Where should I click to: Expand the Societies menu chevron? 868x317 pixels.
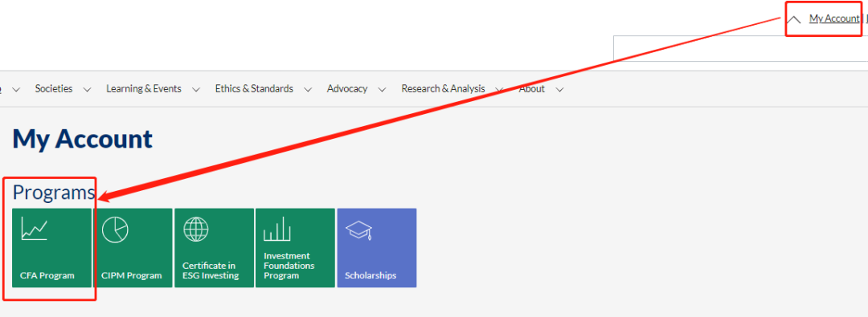tap(86, 89)
